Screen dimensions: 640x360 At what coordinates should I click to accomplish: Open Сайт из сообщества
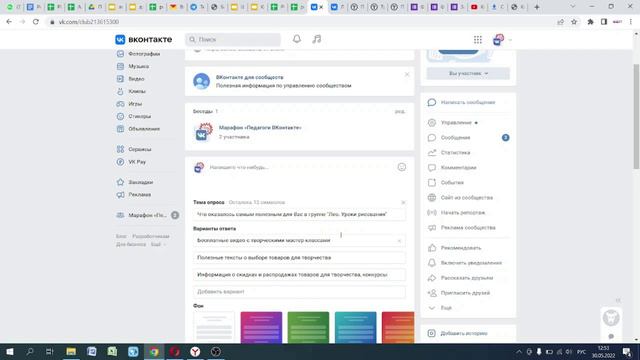[467, 198]
